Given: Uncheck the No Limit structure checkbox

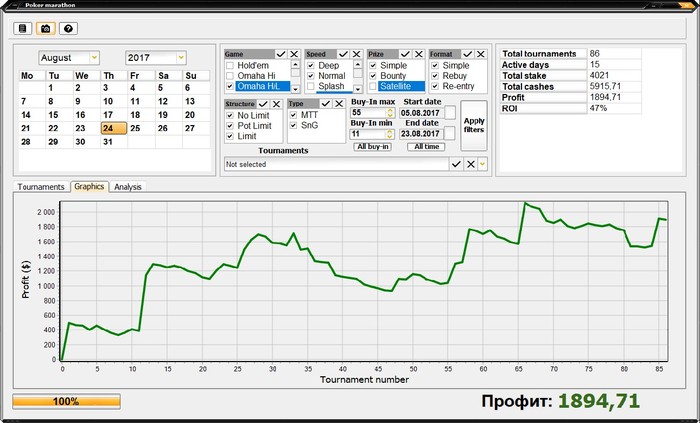Looking at the screenshot, I should pyautogui.click(x=230, y=116).
